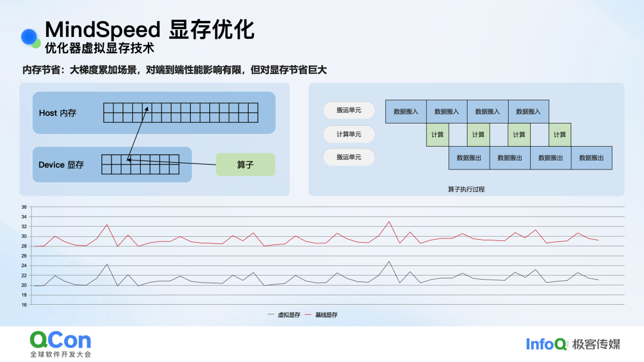Click the "Device 显存" label
The width and height of the screenshot is (644, 362).
61,165
